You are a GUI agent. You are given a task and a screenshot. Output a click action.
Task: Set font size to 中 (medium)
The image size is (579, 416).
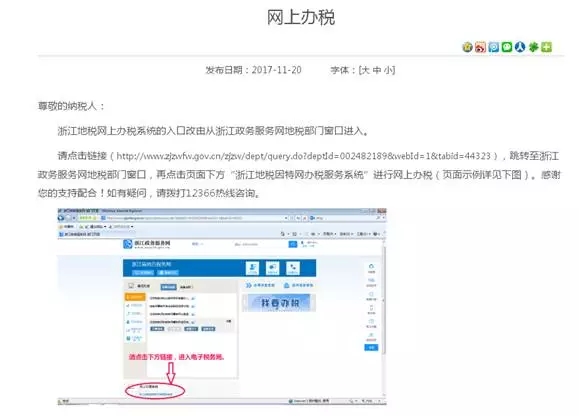pyautogui.click(x=377, y=70)
